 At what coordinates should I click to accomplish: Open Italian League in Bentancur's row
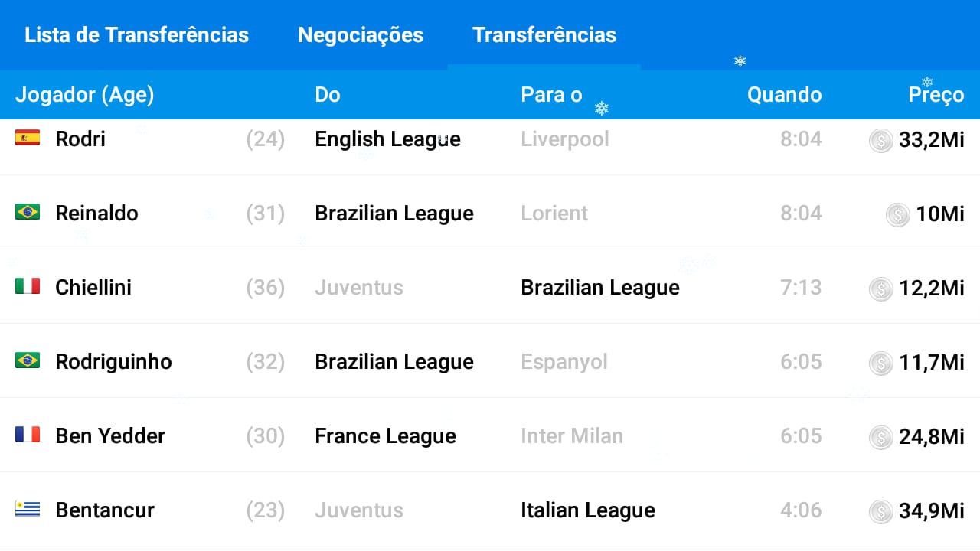pos(588,510)
